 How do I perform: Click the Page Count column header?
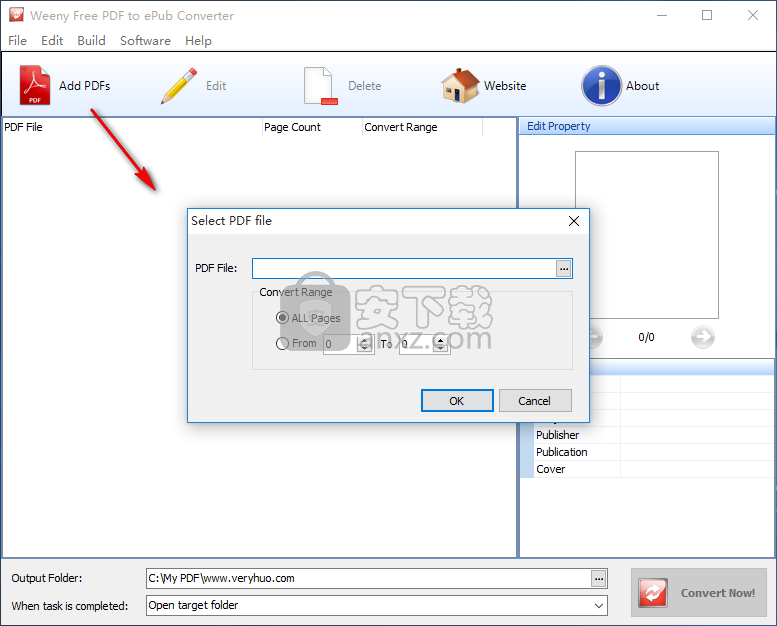(x=312, y=127)
